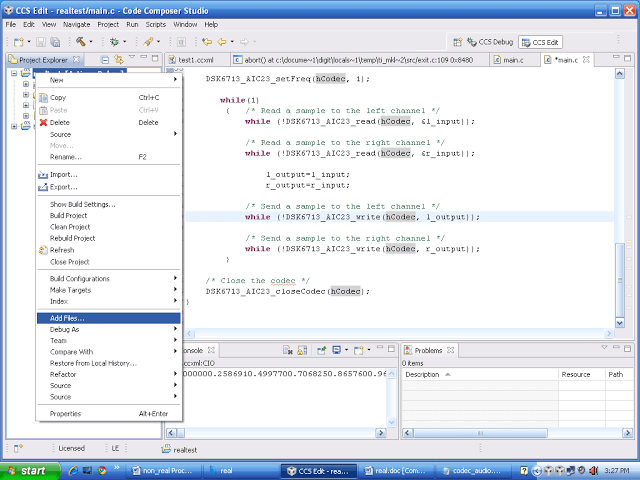Open Properties from the context menu

[109, 414]
